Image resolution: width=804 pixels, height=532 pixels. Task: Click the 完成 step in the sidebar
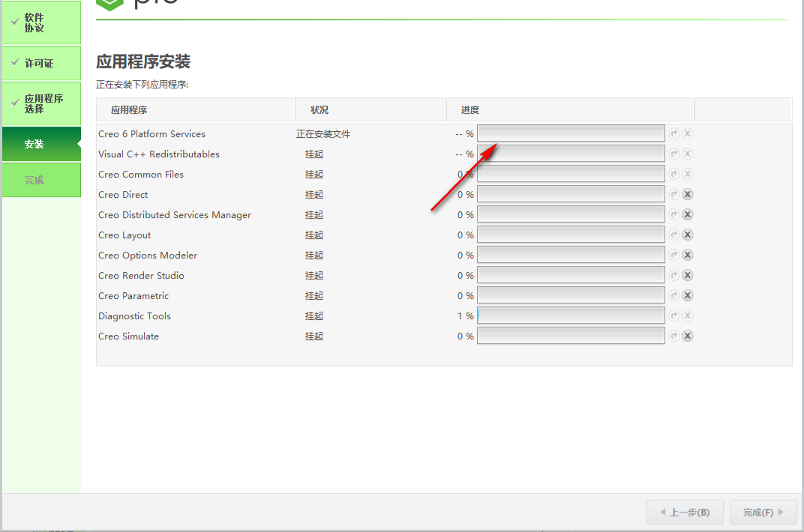(x=41, y=180)
